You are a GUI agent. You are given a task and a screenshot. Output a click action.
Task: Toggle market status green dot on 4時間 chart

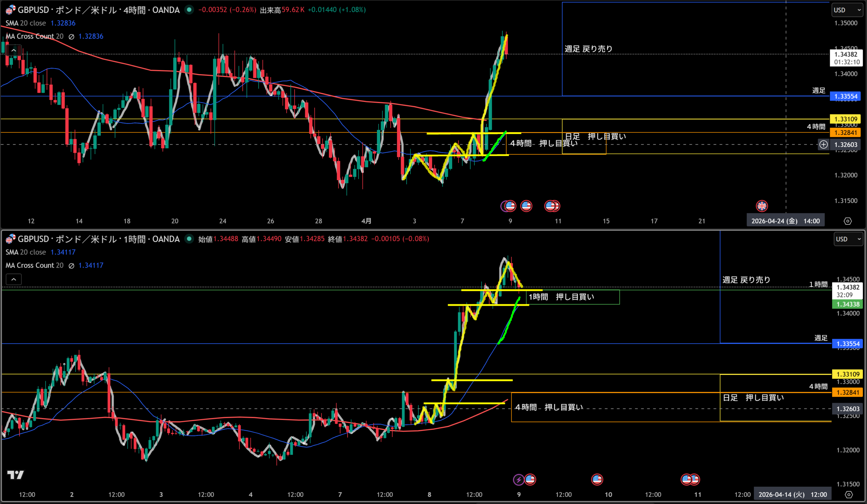189,9
